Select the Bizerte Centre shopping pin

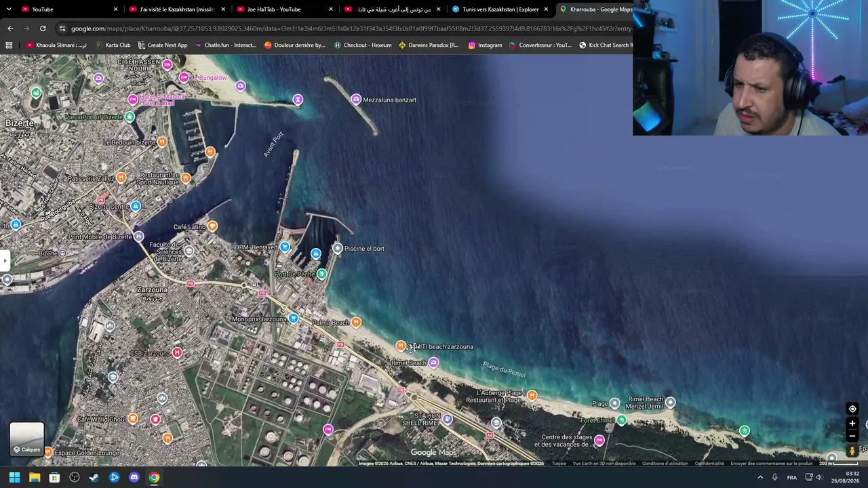pyautogui.click(x=136, y=206)
